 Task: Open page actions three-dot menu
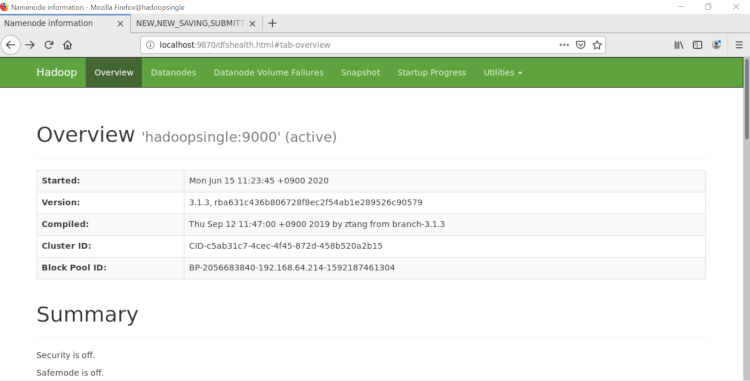coord(564,45)
